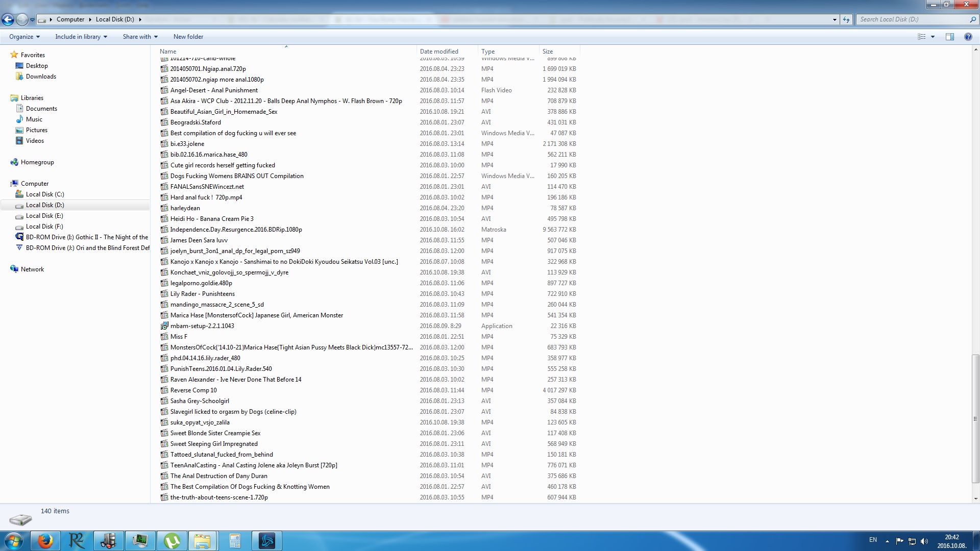This screenshot has height=551, width=980.
Task: Refresh the Local Disk (D:) folder view
Action: click(846, 19)
